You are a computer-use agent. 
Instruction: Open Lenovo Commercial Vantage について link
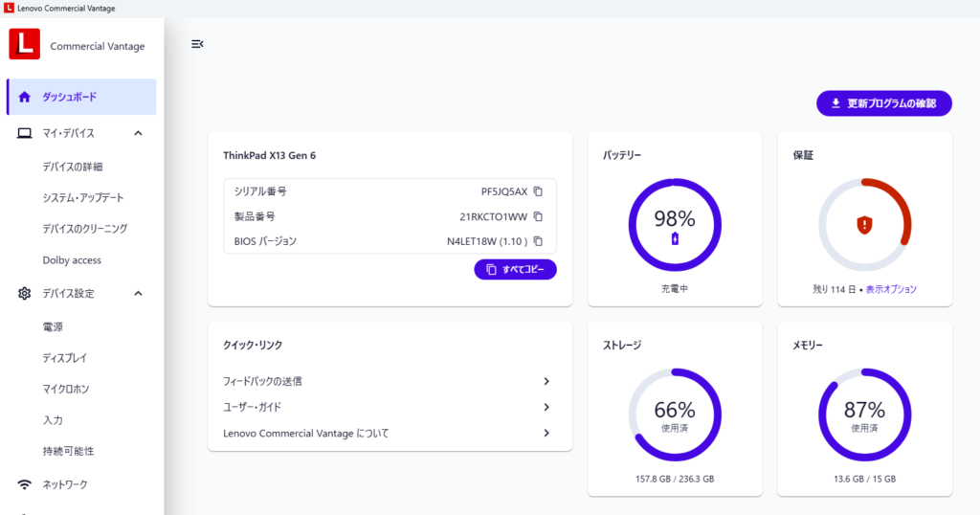pyautogui.click(x=546, y=433)
